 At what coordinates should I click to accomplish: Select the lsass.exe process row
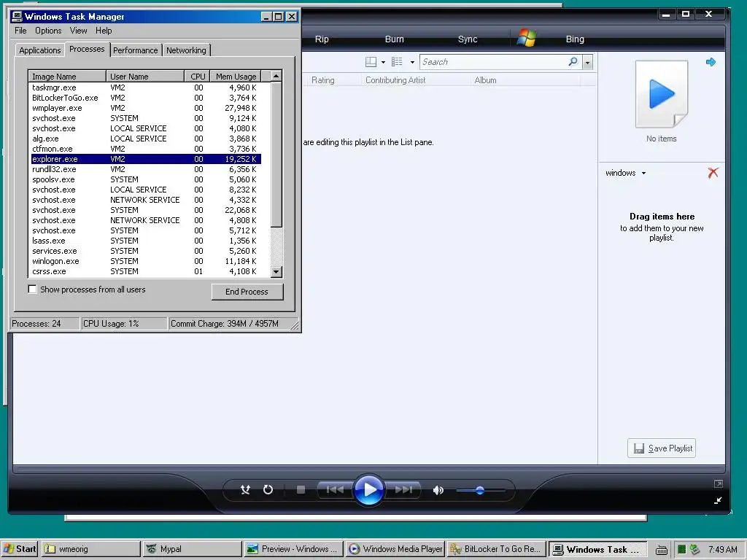(x=145, y=241)
